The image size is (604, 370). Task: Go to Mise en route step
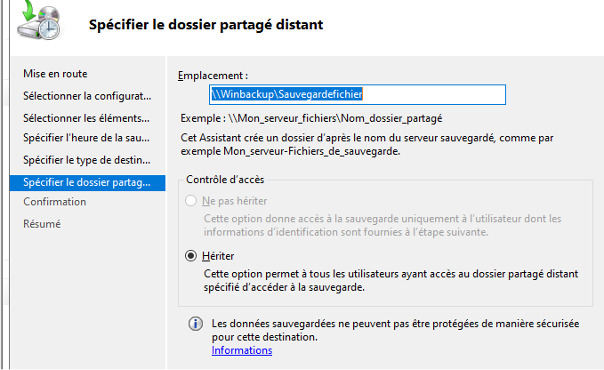(55, 74)
